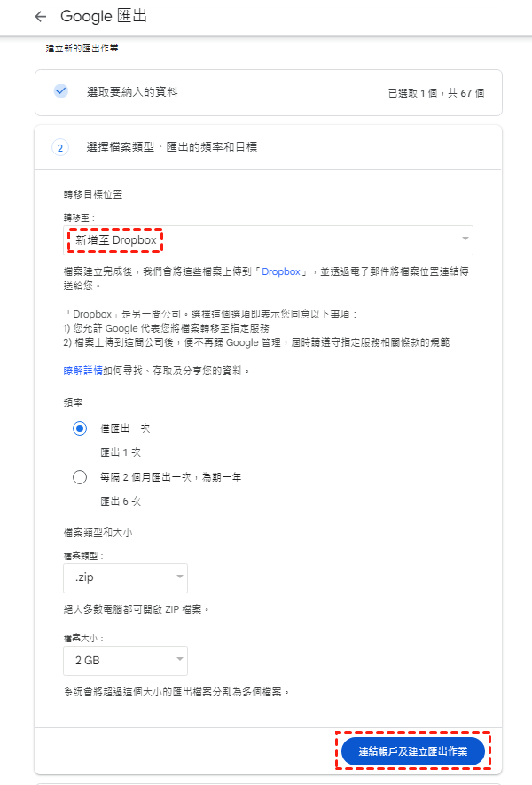This screenshot has height=785, width=532.
Task: Click the arrow in the 2 GB dropdown
Action: (x=180, y=659)
